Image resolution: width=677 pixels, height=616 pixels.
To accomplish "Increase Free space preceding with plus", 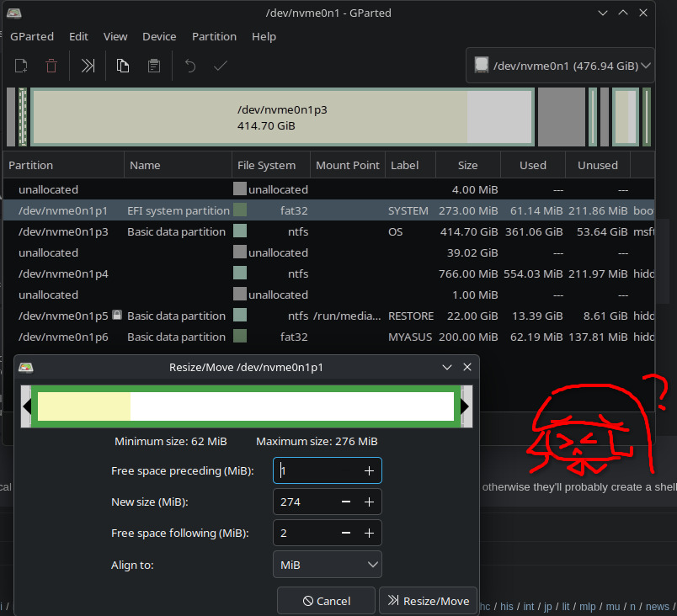I will 369,470.
